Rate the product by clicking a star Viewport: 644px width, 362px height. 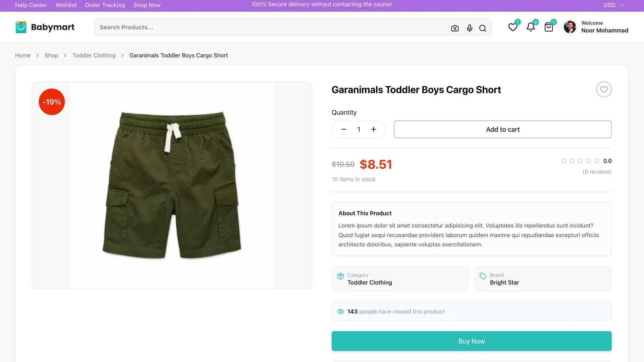coord(580,161)
